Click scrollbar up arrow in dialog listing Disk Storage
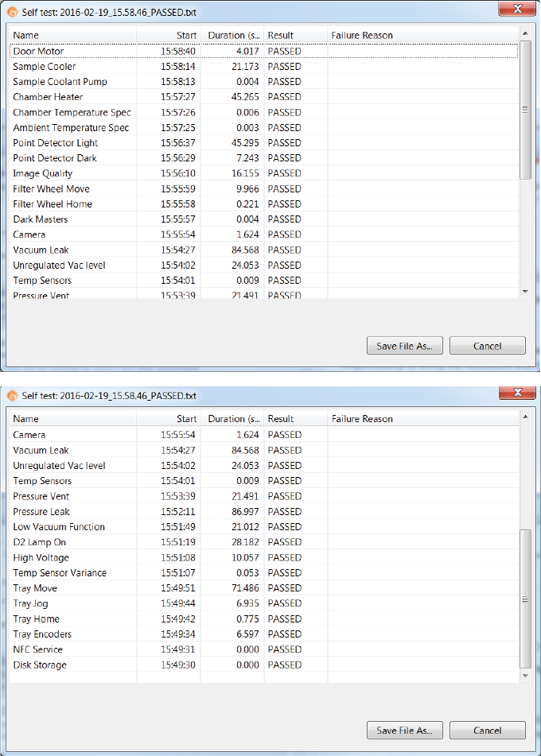 [x=525, y=417]
